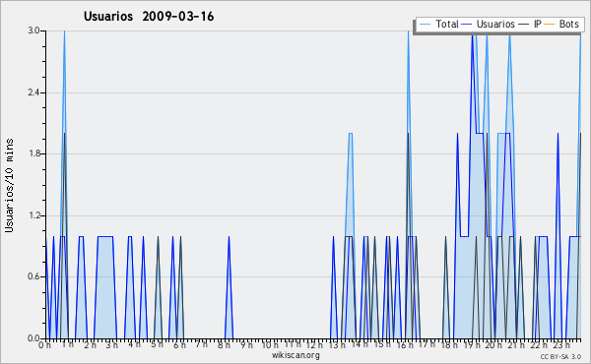Click the '17 h' x-axis label

(x=427, y=343)
